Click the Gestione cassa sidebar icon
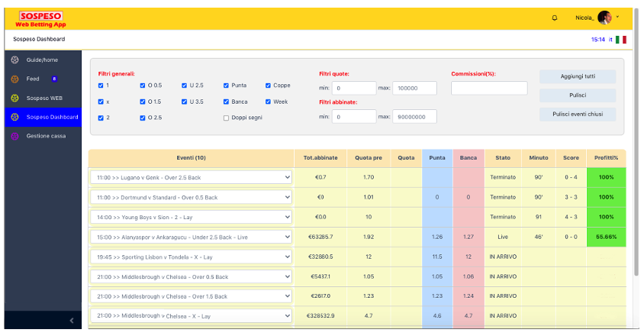The height and width of the screenshot is (336, 644). click(14, 136)
